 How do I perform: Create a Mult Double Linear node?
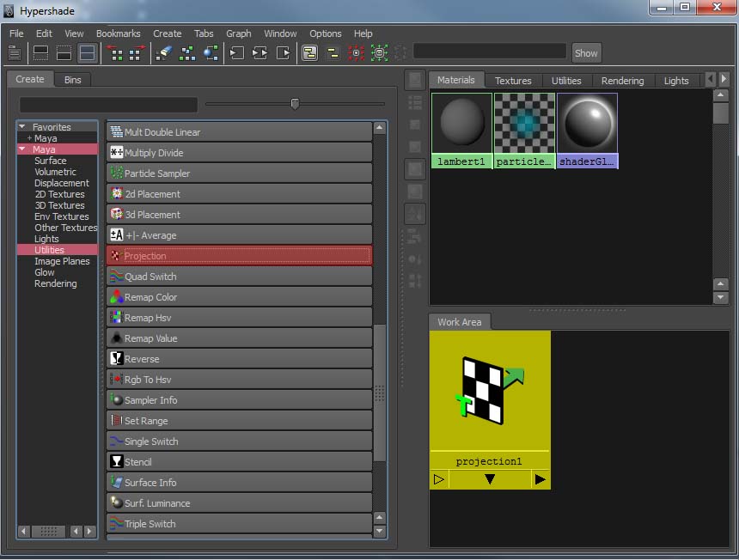[x=240, y=132]
